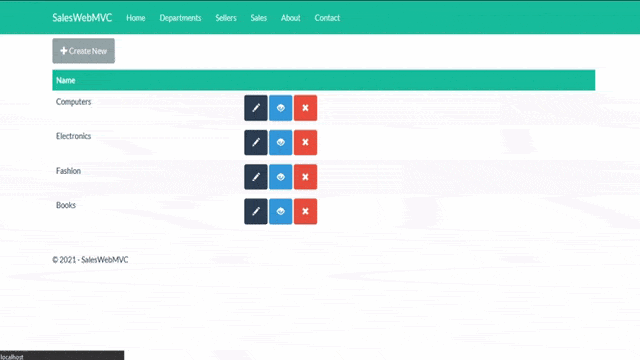The image size is (640, 360).
Task: Select the Fashion row text
Action: click(x=68, y=171)
